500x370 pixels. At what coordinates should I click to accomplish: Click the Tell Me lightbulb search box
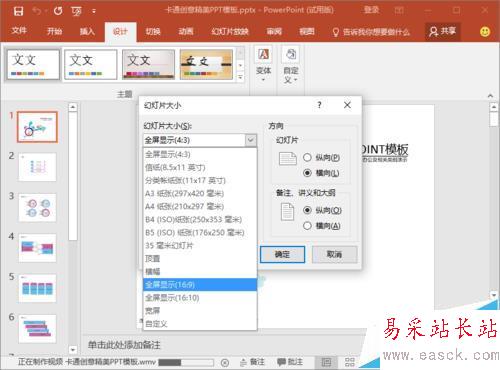(371, 32)
